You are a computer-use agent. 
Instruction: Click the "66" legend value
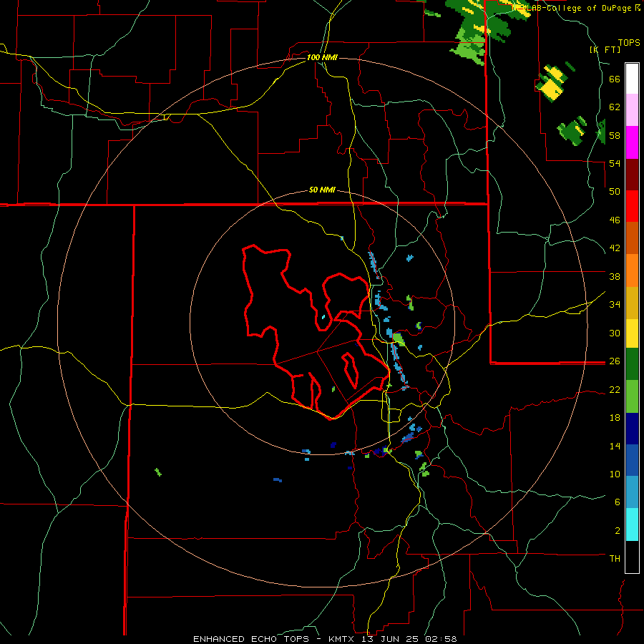pyautogui.click(x=615, y=79)
